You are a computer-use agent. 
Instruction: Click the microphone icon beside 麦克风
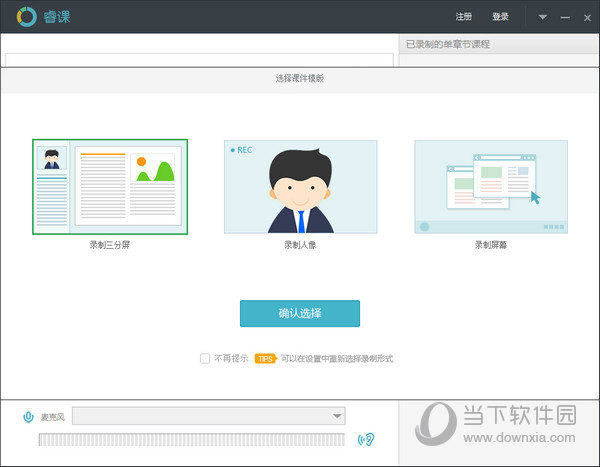point(28,417)
